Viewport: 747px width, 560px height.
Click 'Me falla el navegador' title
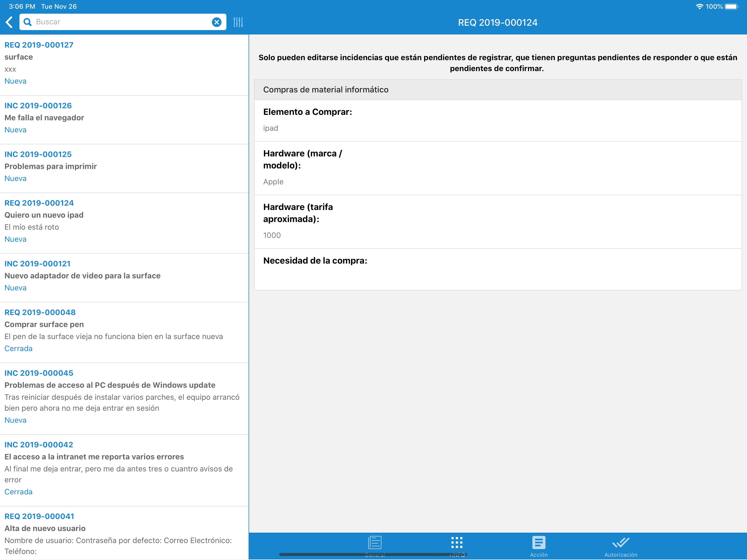click(x=44, y=118)
